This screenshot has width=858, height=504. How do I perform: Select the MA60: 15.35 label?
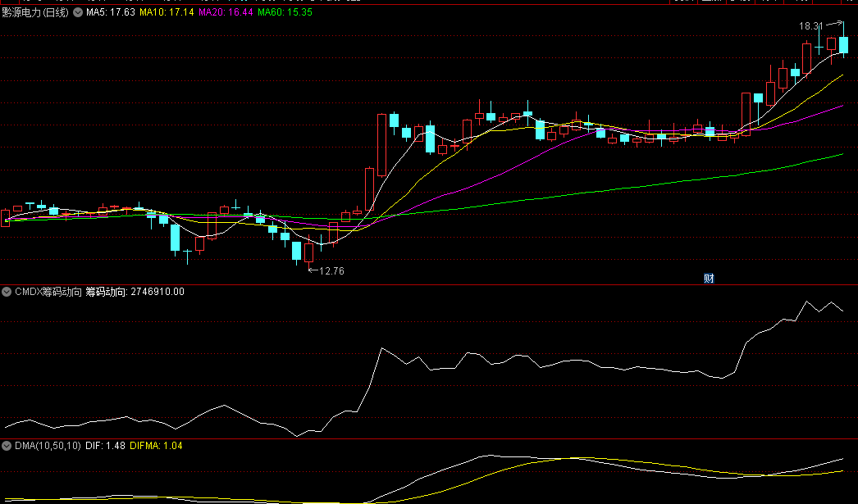(x=285, y=12)
